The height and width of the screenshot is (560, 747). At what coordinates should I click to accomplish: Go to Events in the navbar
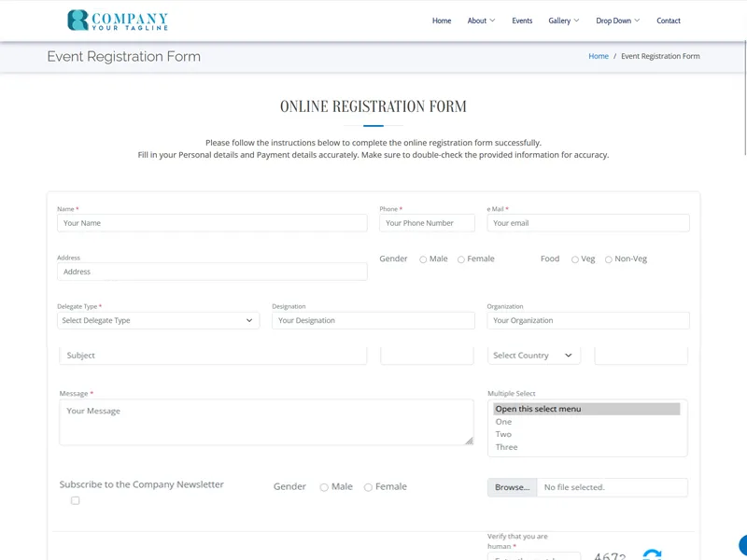tap(522, 21)
